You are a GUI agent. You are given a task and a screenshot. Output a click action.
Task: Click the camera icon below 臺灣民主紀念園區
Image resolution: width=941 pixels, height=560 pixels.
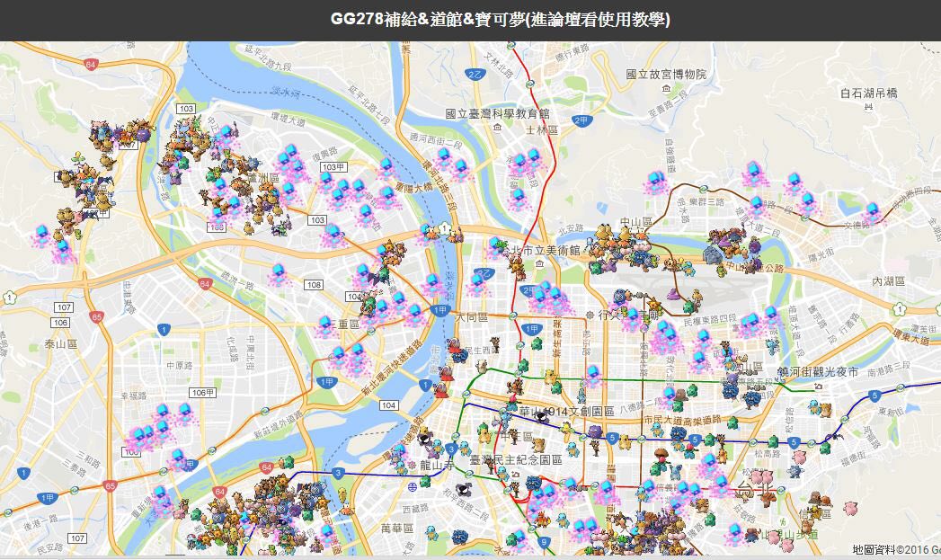[516, 475]
